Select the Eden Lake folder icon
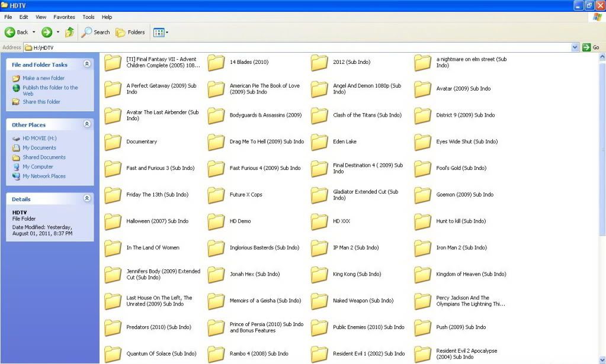606x364 pixels. (320, 142)
